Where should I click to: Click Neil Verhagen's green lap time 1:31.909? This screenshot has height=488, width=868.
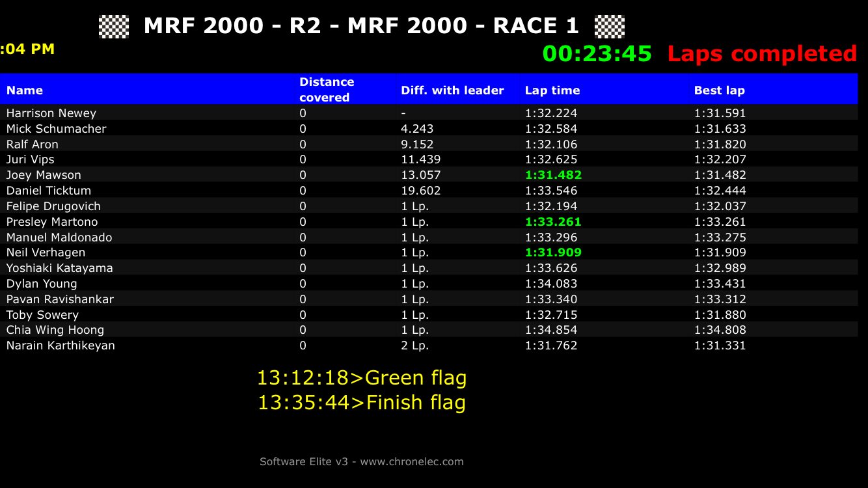click(553, 252)
